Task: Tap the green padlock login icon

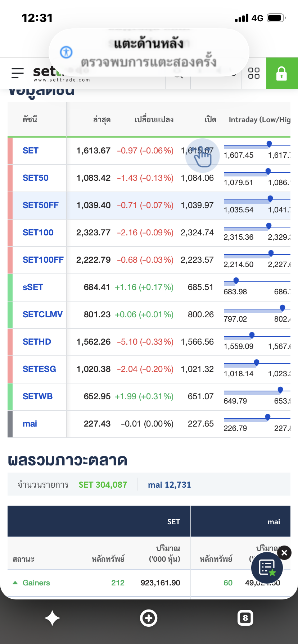Action: pos(282,73)
